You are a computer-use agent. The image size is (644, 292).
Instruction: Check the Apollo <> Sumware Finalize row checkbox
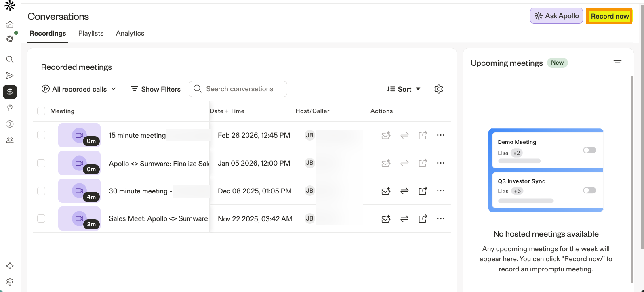click(x=41, y=163)
